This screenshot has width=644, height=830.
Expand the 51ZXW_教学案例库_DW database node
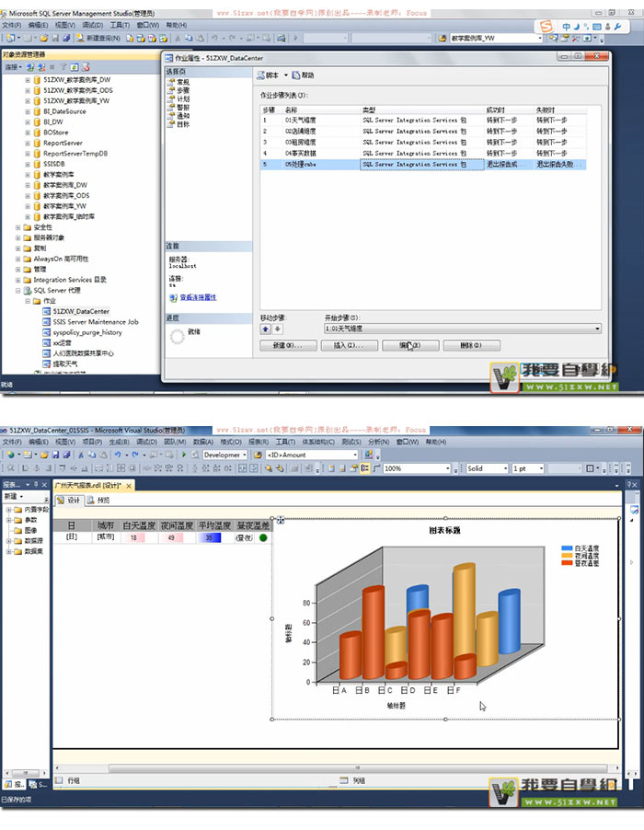point(28,80)
